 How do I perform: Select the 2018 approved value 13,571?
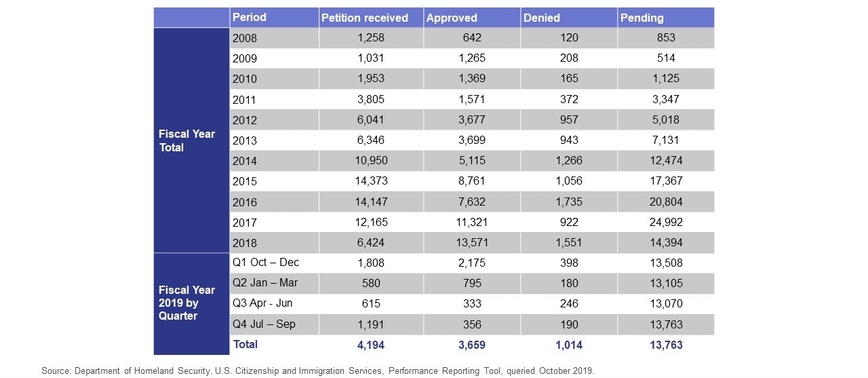tap(467, 243)
